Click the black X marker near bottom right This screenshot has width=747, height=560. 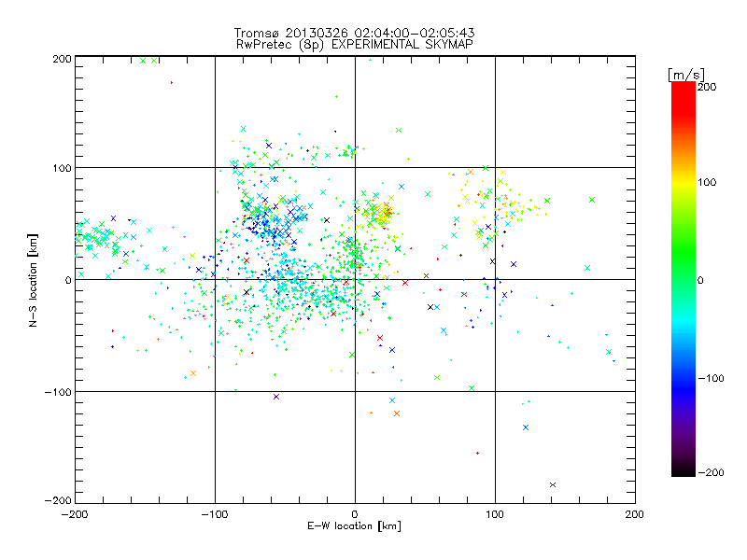click(x=553, y=484)
